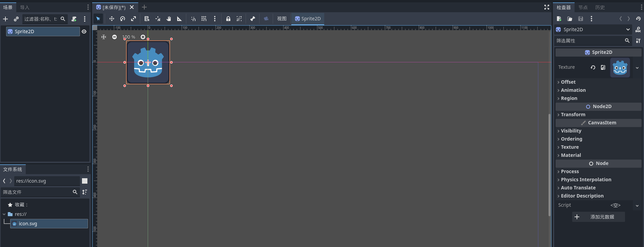Zoom out the 2D viewport
Viewport: 644px width, 247px height.
click(115, 37)
